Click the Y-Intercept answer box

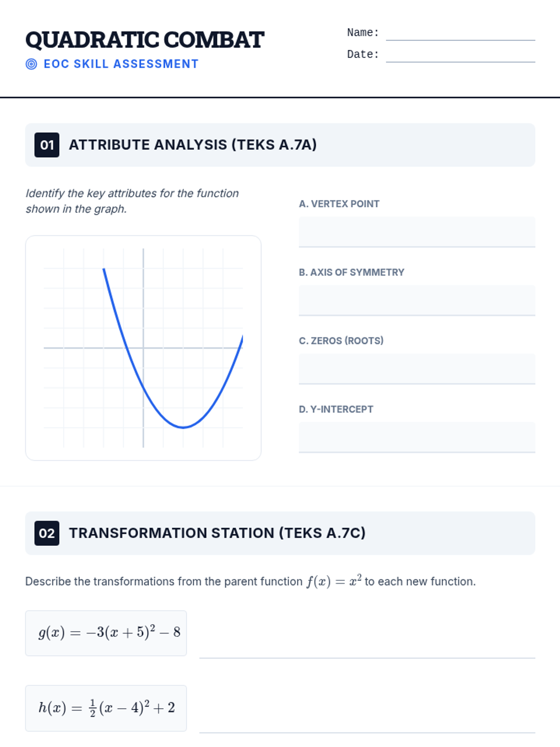coord(417,437)
